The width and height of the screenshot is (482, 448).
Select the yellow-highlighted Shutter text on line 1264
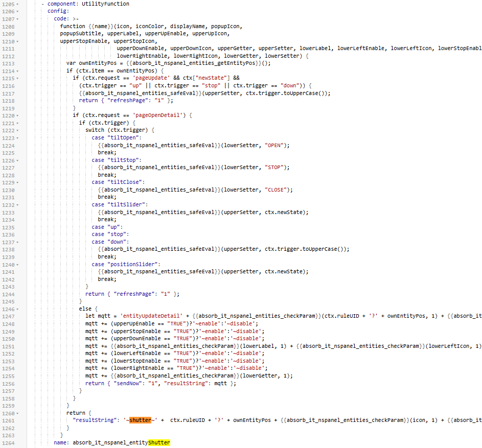click(160, 443)
